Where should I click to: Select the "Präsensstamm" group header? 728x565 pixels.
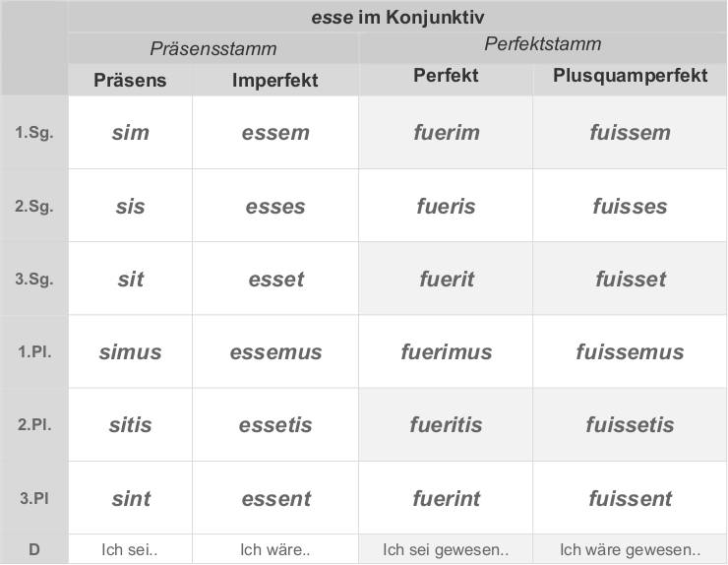coord(213,48)
